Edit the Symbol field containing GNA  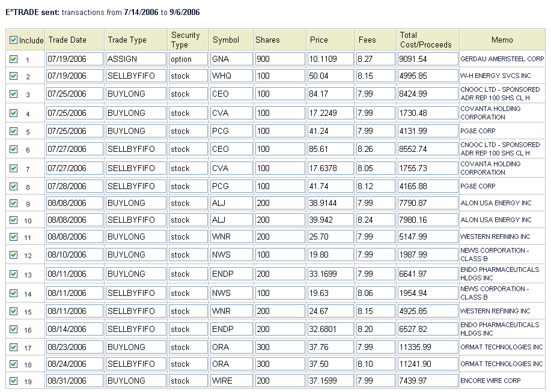[x=231, y=59]
